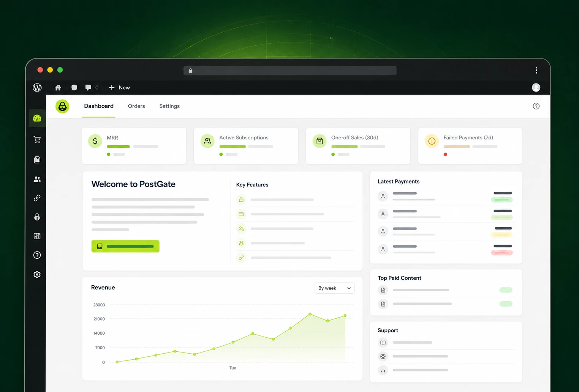This screenshot has height=392, width=579.
Task: Click the Latest Payments heading
Action: (x=399, y=182)
